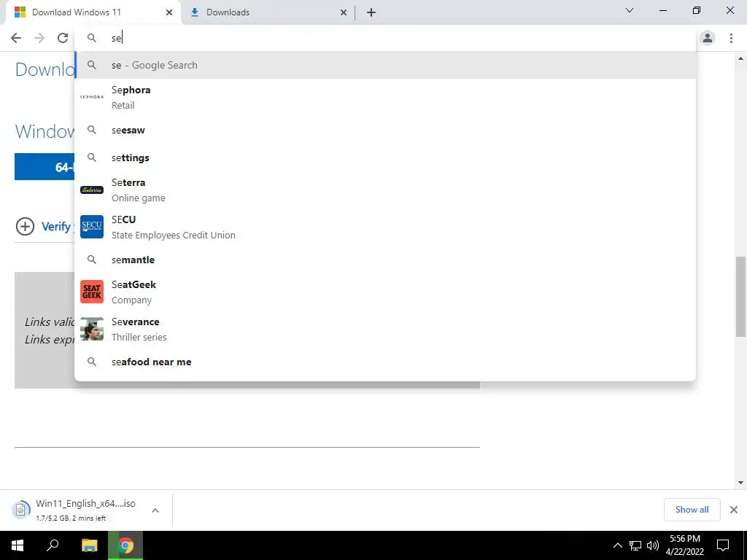Screen dimensions: 747x560
Task: Pick the 'seafood near me' suggestion
Action: 385,362
